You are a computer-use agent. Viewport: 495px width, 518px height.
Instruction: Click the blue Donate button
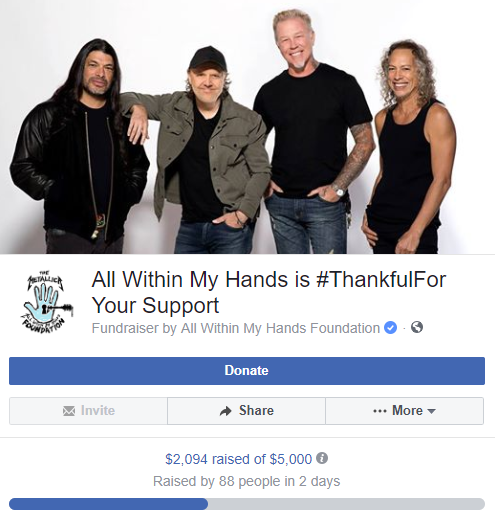[x=247, y=371]
